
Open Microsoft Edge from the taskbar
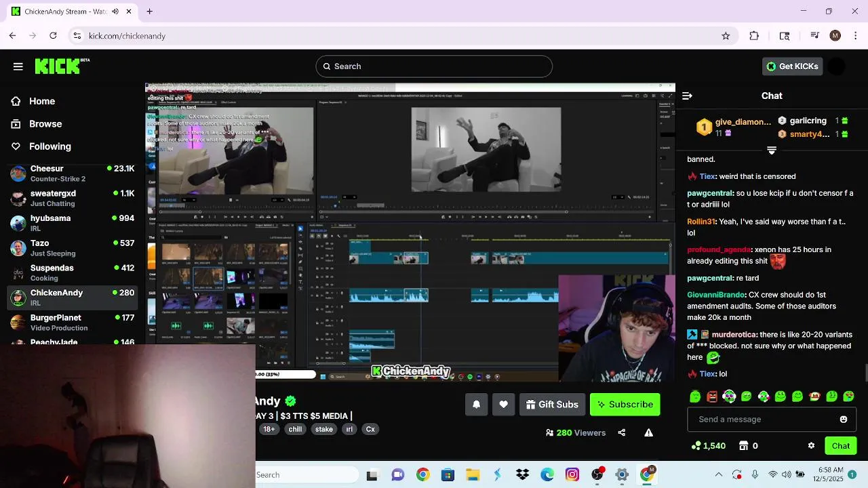click(x=547, y=475)
